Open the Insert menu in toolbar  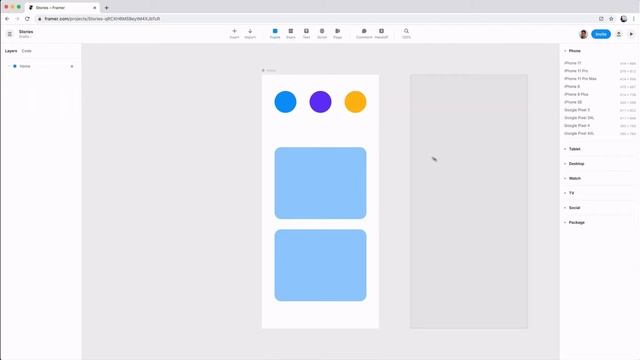point(234,33)
